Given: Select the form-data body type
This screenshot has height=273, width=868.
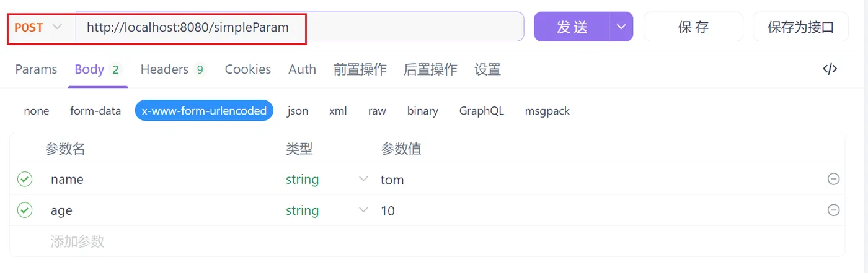Looking at the screenshot, I should [95, 111].
